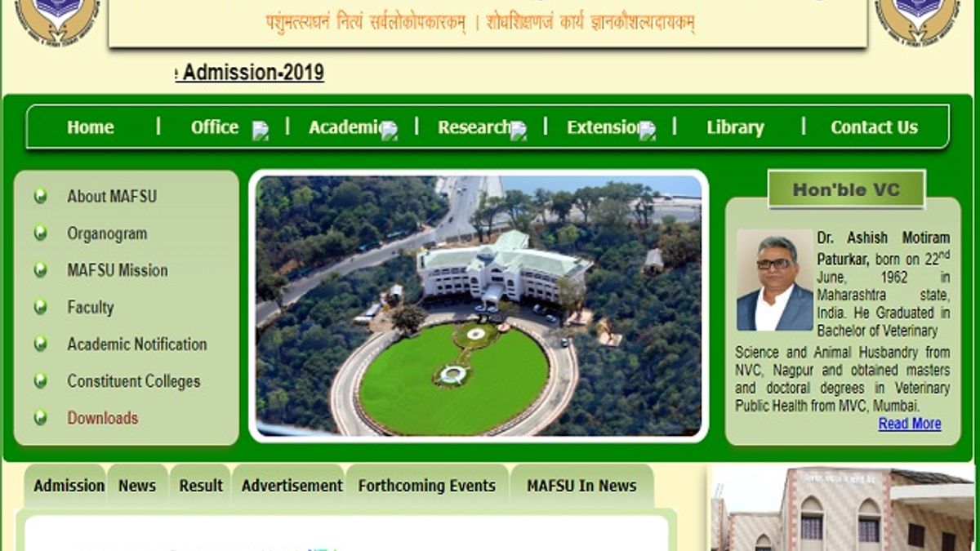Open the Organogram sidebar link
The height and width of the screenshot is (551, 980).
click(x=107, y=233)
